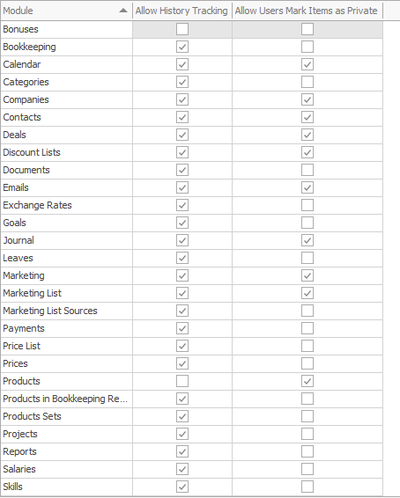Allow private items for Documents
400x498 pixels.
(x=307, y=170)
